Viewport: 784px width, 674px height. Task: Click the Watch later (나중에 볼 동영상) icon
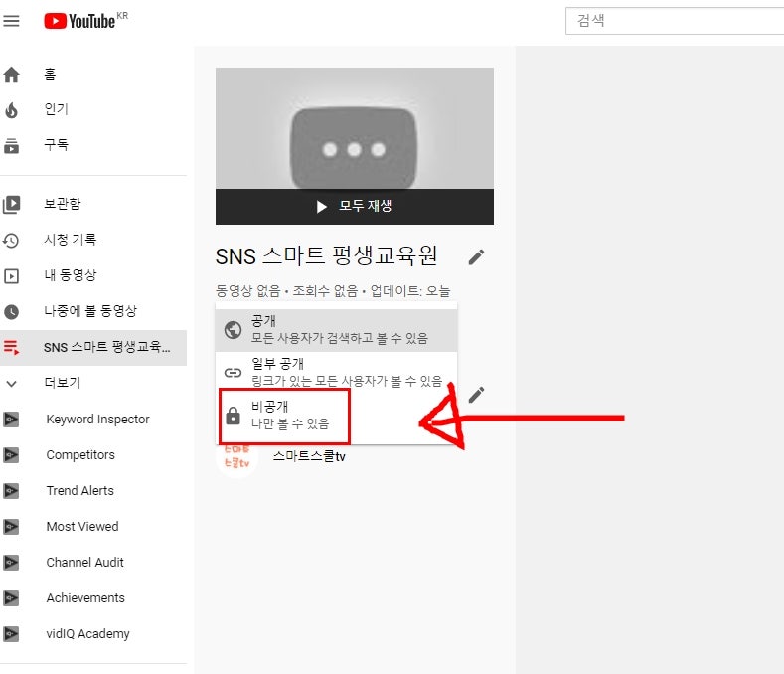tap(11, 312)
